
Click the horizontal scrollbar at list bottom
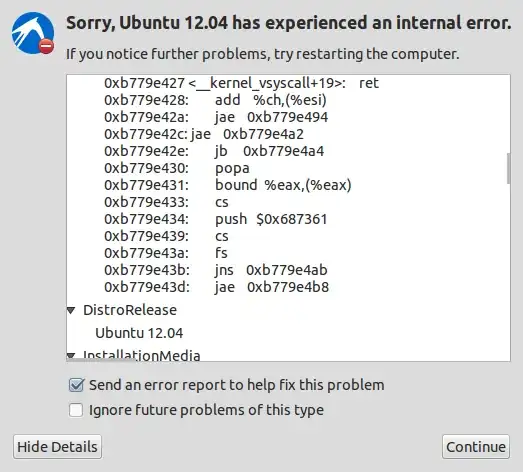click(x=102, y=360)
